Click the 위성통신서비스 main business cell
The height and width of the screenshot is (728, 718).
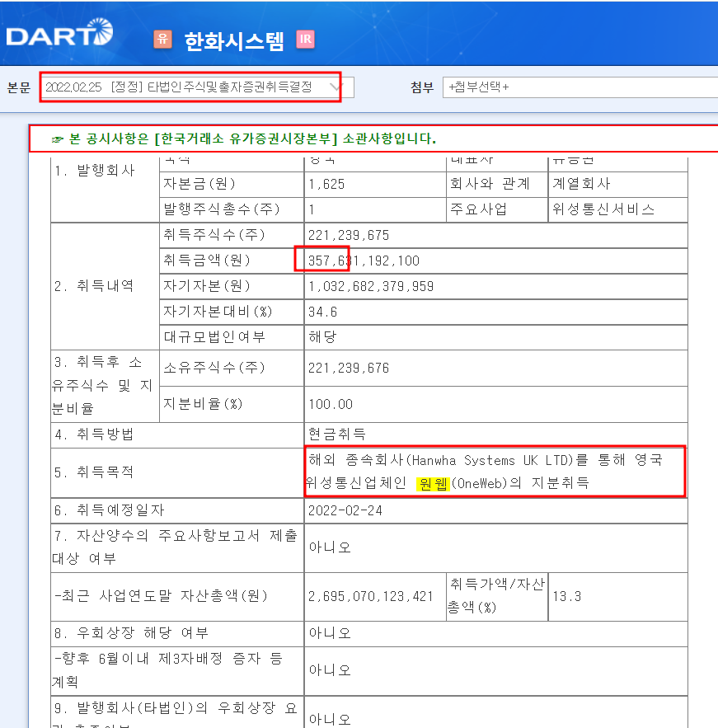tap(617, 210)
